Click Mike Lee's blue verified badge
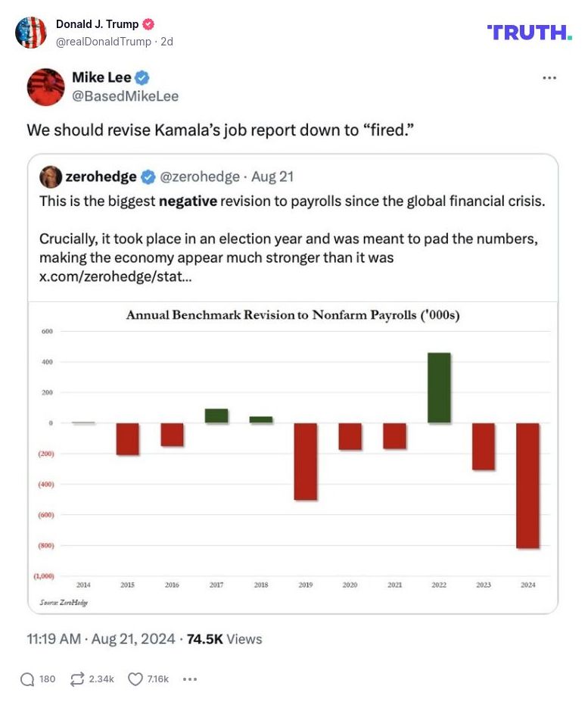This screenshot has width=588, height=702. (142, 78)
